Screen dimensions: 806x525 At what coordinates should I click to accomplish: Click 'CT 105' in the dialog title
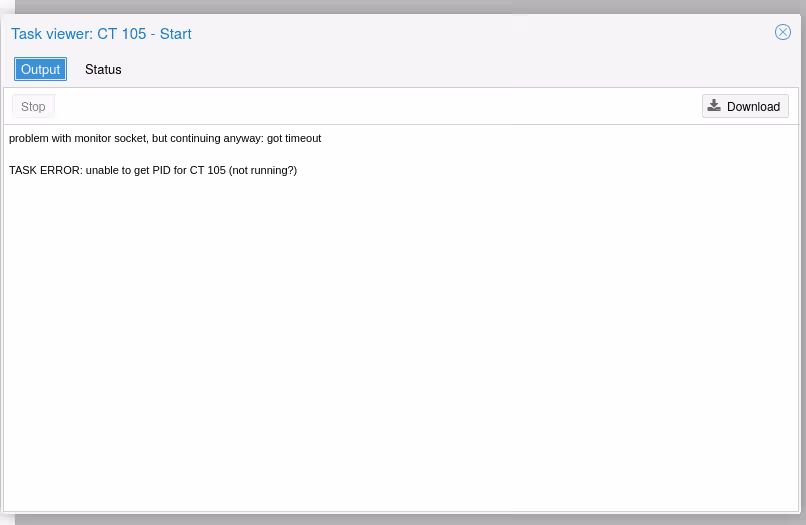coord(121,34)
